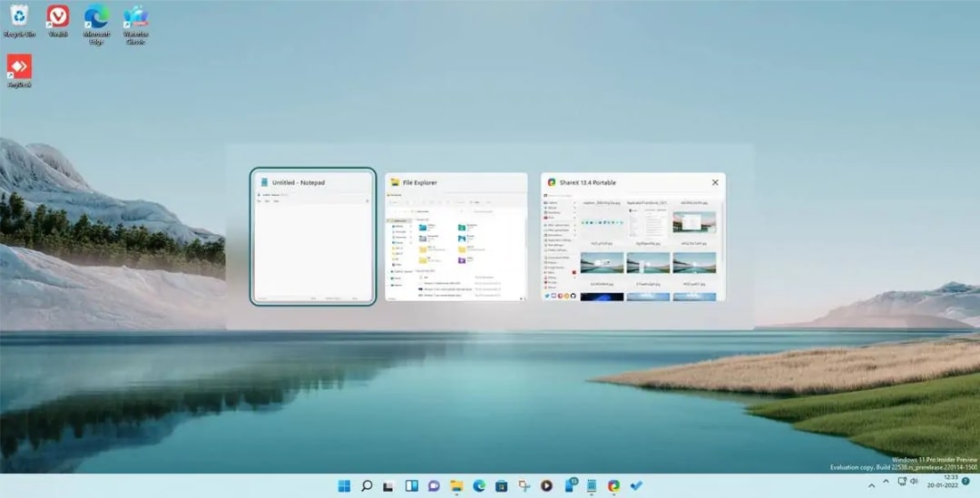Open the media player taskbar icon

click(x=546, y=485)
